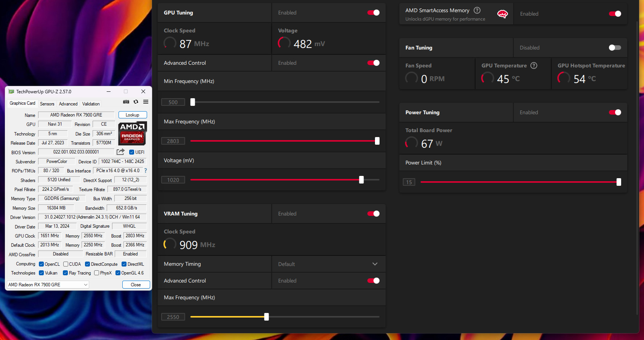Viewport: 644px width, 340px height.
Task: Switch to the Advanced tab
Action: tap(68, 104)
